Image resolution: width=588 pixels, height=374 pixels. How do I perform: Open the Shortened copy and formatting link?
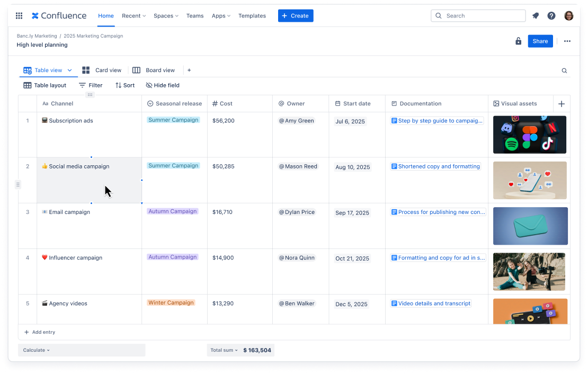point(439,166)
